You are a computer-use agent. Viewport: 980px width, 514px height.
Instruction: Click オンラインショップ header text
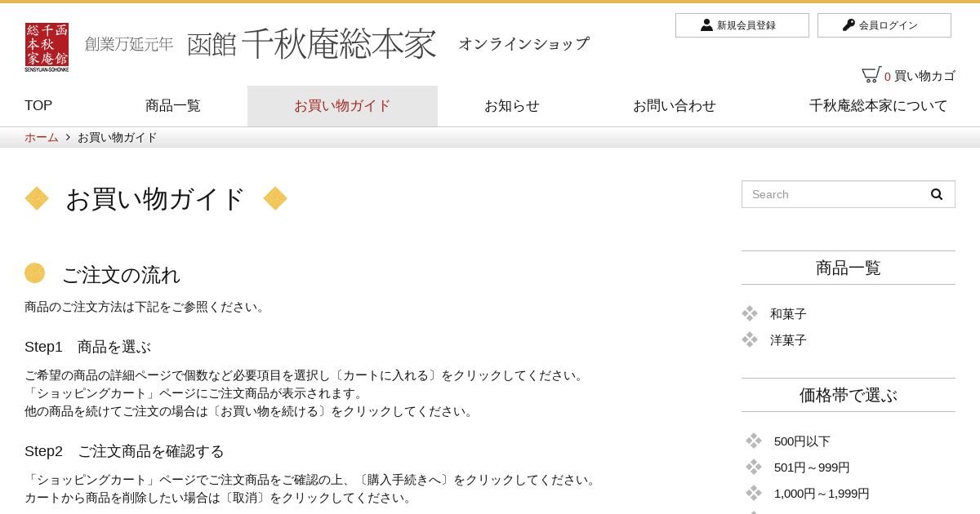[x=523, y=44]
